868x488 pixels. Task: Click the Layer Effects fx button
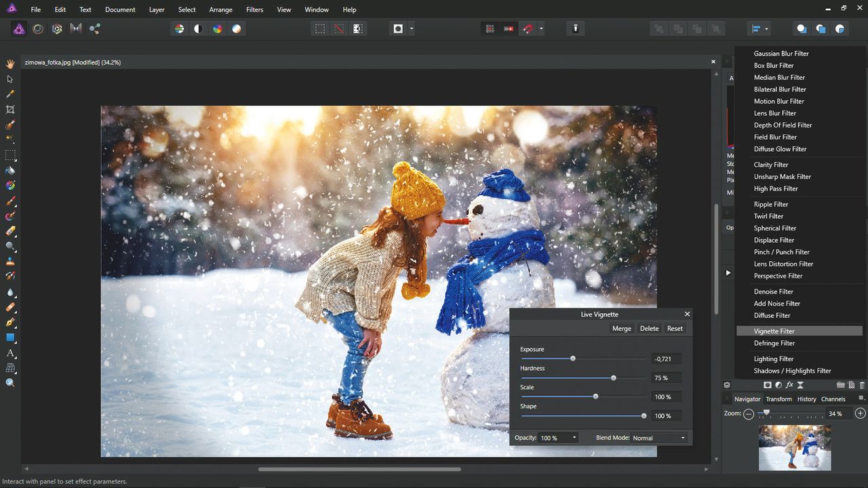pyautogui.click(x=789, y=385)
